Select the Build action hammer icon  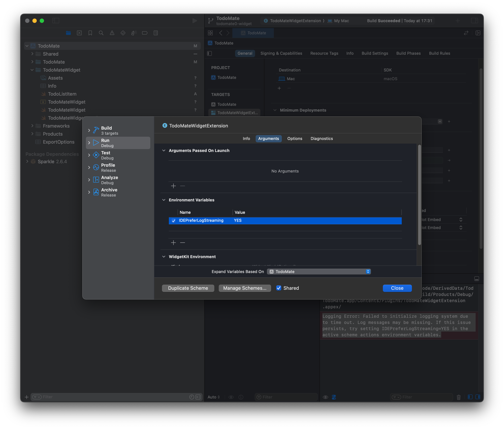(96, 130)
